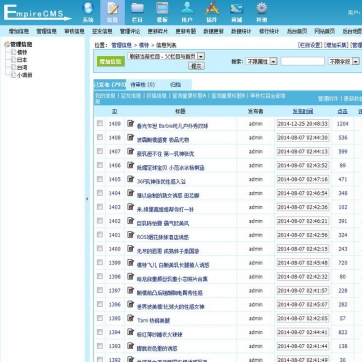Click edit icon for article ID 1409
Image resolution: width=362 pixels, height=362 pixels.
(x=130, y=123)
